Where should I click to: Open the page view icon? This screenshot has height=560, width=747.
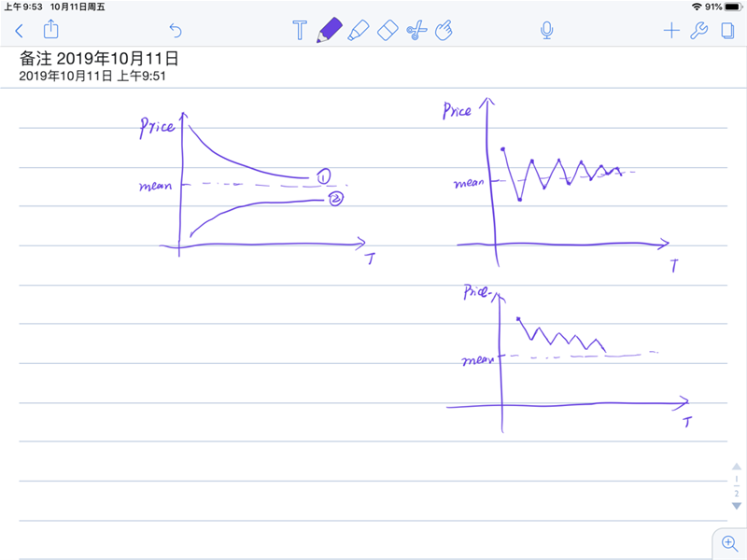coord(727,31)
